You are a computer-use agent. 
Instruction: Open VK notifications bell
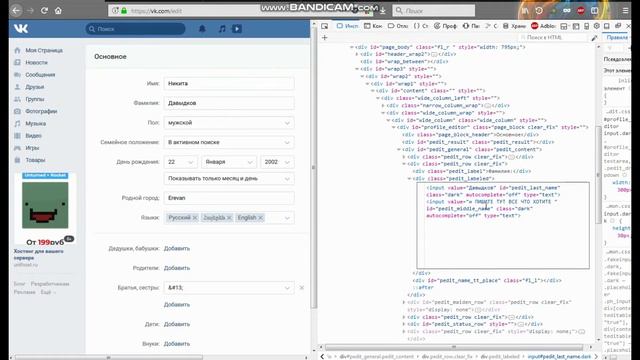tap(202, 29)
